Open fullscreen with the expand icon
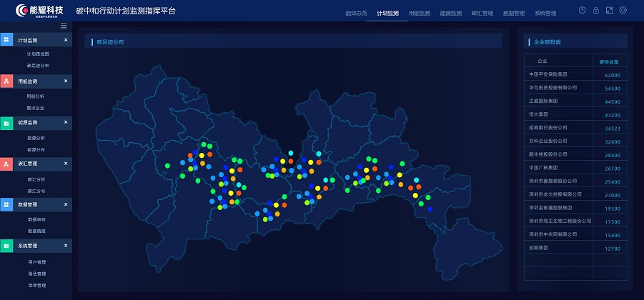This screenshot has width=644, height=300. point(609,10)
